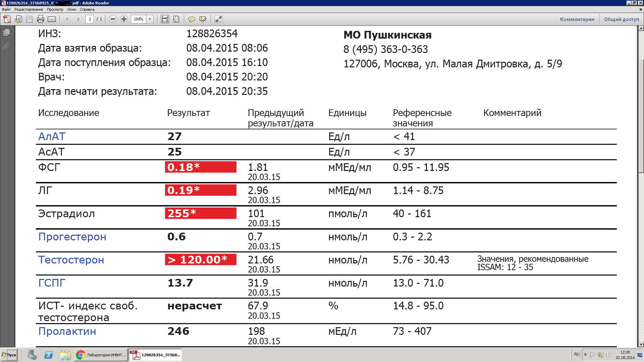Click the page number input field

pos(90,19)
